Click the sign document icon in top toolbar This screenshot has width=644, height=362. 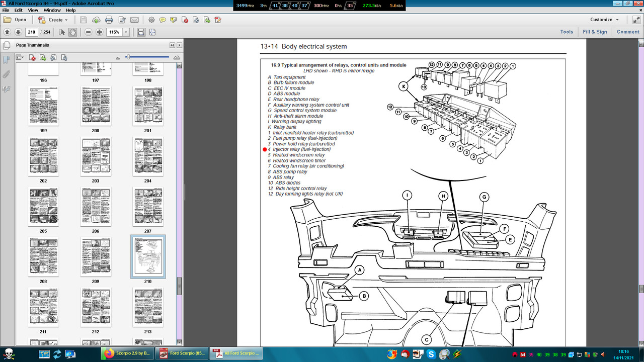point(218,20)
